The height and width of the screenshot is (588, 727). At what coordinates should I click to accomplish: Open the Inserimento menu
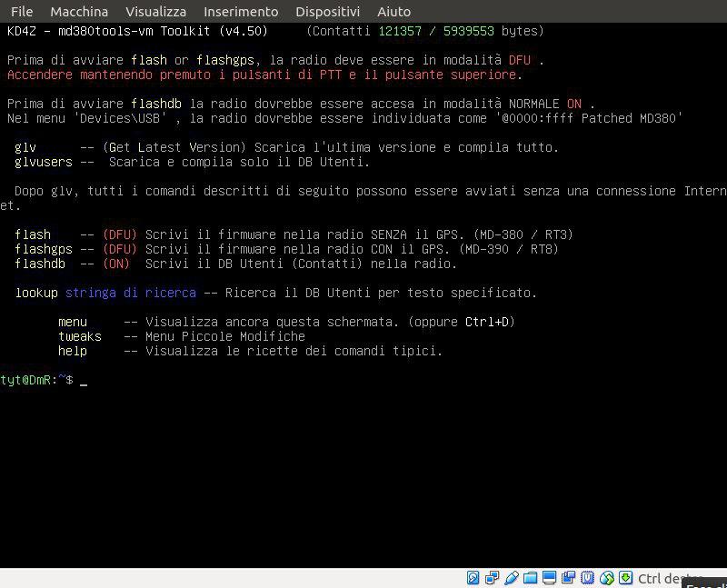[241, 12]
